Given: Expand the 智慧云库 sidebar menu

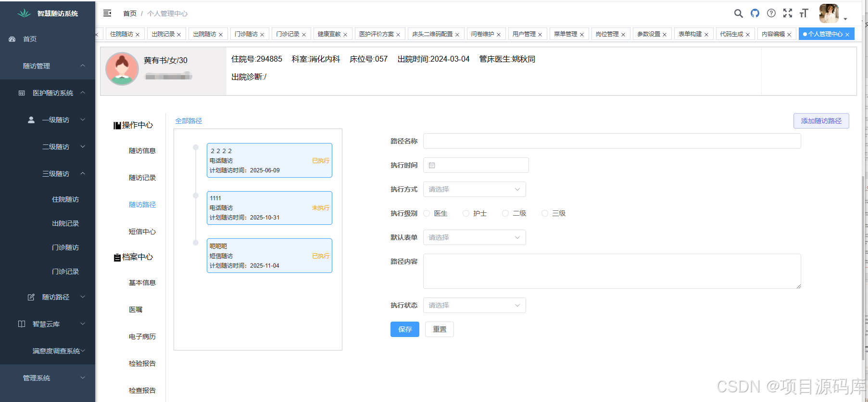Looking at the screenshot, I should coord(48,324).
